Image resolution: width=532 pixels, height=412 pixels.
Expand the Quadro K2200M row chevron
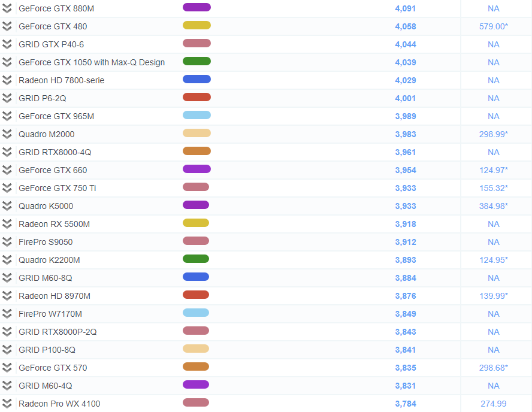pos(7,260)
